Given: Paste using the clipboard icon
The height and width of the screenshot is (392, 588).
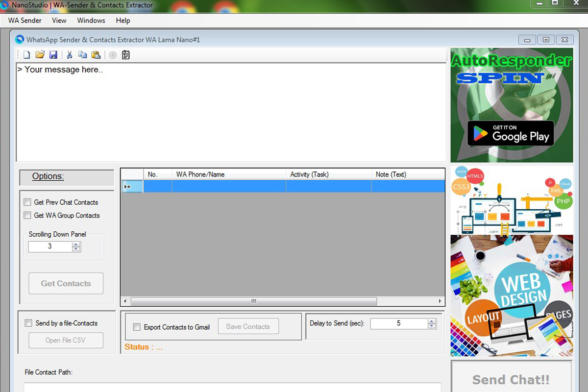Looking at the screenshot, I should coord(96,55).
